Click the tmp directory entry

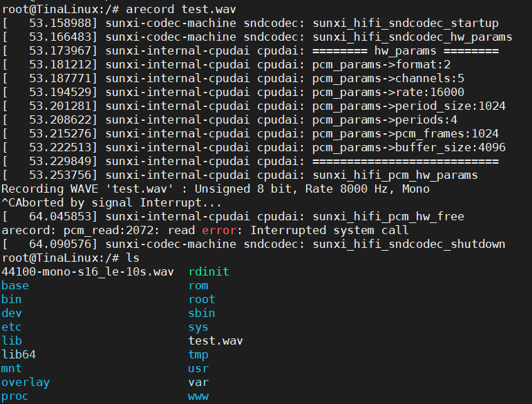pos(198,354)
